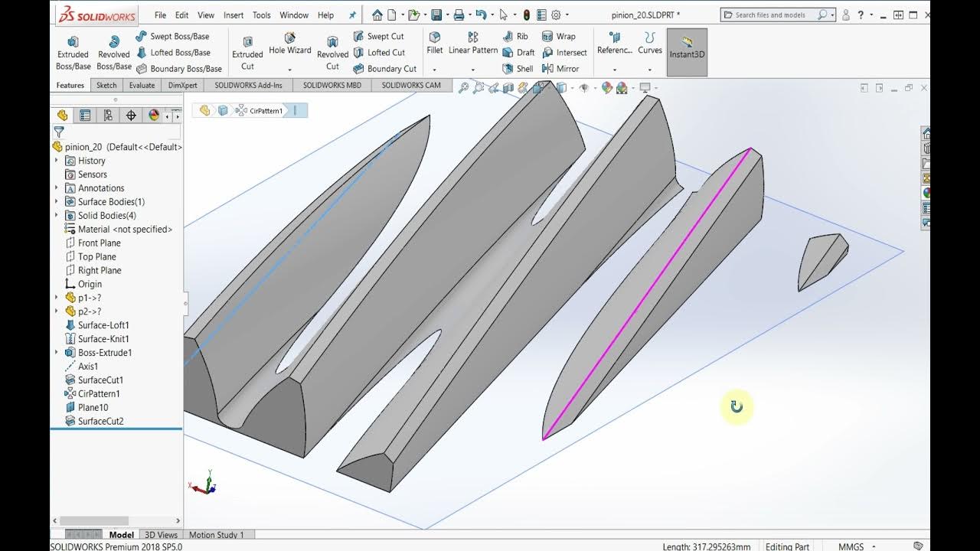Select the Intersect tool
Viewport: 980px width, 551px height.
(x=565, y=53)
